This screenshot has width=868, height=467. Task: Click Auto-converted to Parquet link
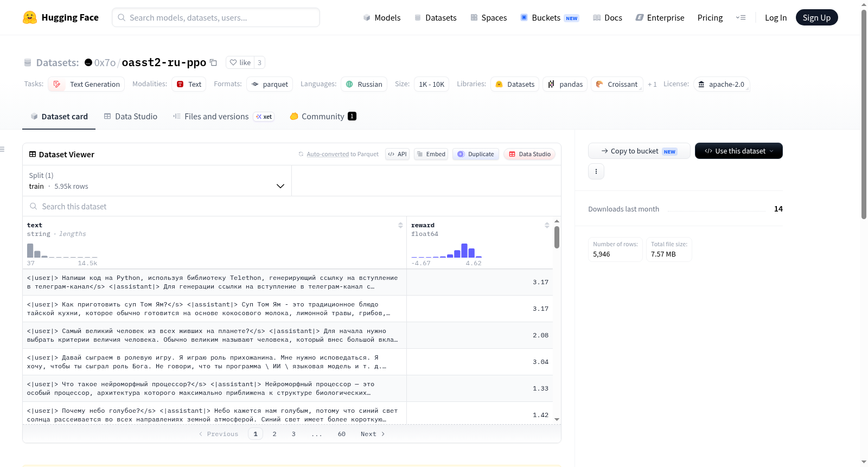coord(342,155)
